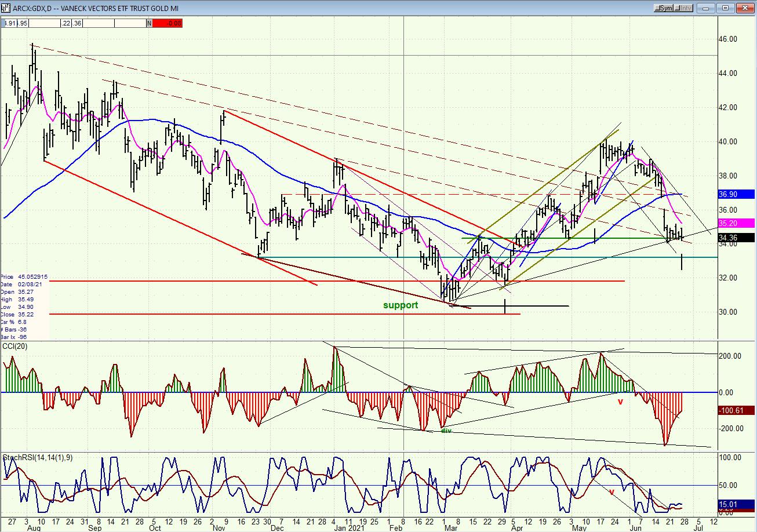Maximize the chart window
Viewport: 757px width, 532px height.
tap(725, 8)
